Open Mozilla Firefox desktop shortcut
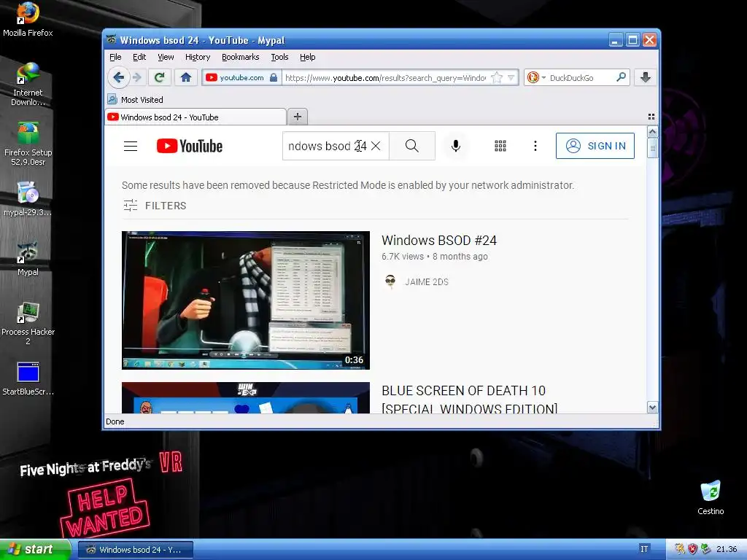Screen dimensions: 747x560 point(28,20)
